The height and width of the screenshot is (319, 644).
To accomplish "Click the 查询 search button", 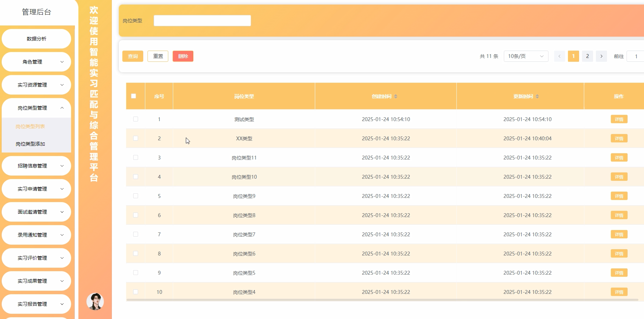I will 133,56.
